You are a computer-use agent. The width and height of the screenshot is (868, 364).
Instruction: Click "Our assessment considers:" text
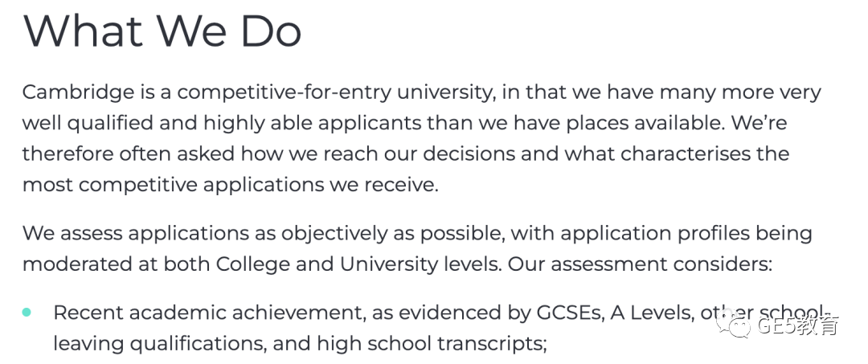pos(640,264)
